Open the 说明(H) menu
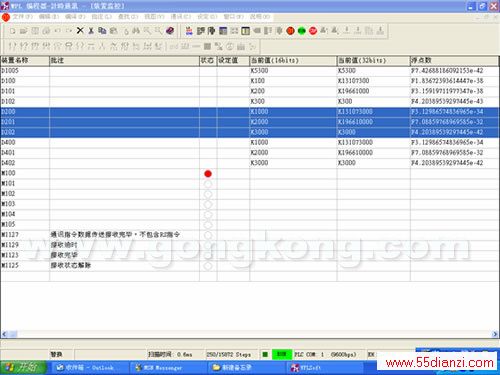The image size is (500, 375). [260, 16]
